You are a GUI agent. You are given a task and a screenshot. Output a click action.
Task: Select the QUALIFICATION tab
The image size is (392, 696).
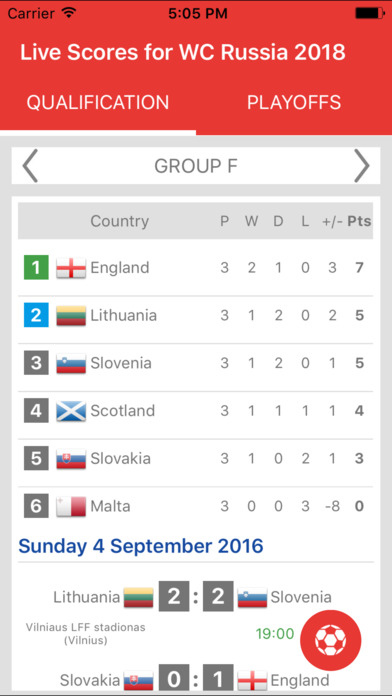pos(98,103)
